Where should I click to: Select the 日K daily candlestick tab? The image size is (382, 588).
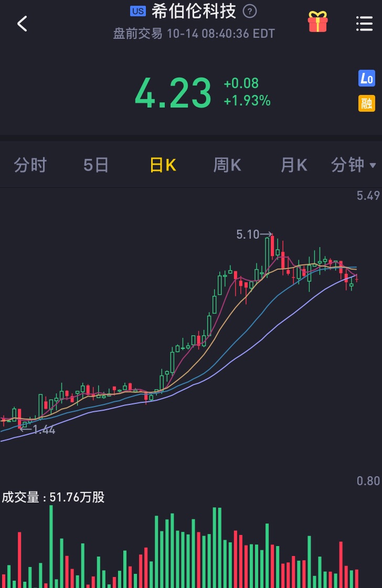[x=163, y=165]
